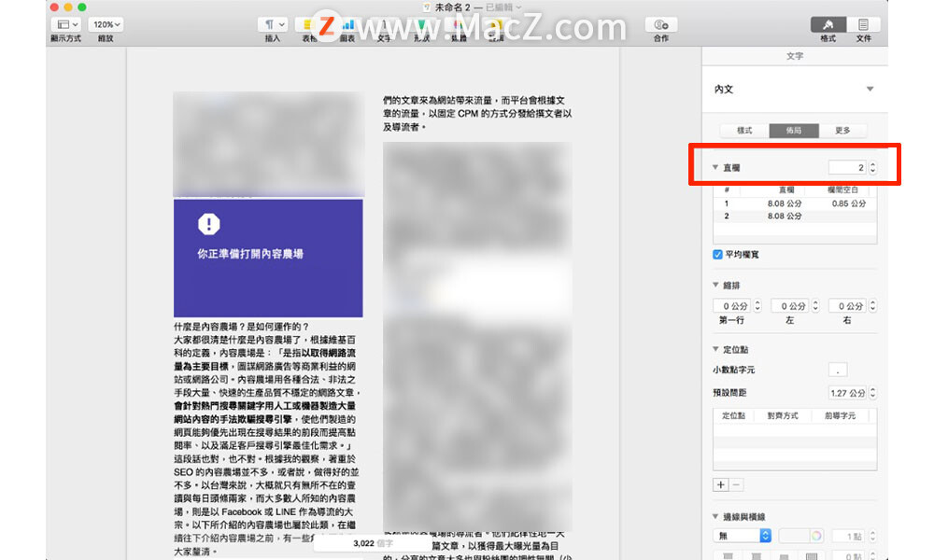
Task: Collapse the 邊線與橫線 borders section
Action: (x=715, y=516)
